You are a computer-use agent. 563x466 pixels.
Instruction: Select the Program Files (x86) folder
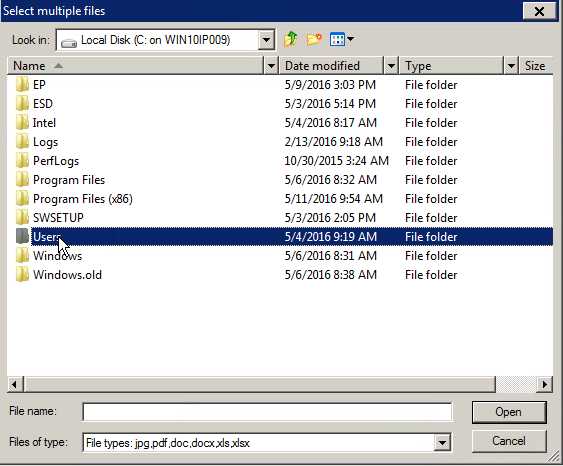[x=83, y=199]
